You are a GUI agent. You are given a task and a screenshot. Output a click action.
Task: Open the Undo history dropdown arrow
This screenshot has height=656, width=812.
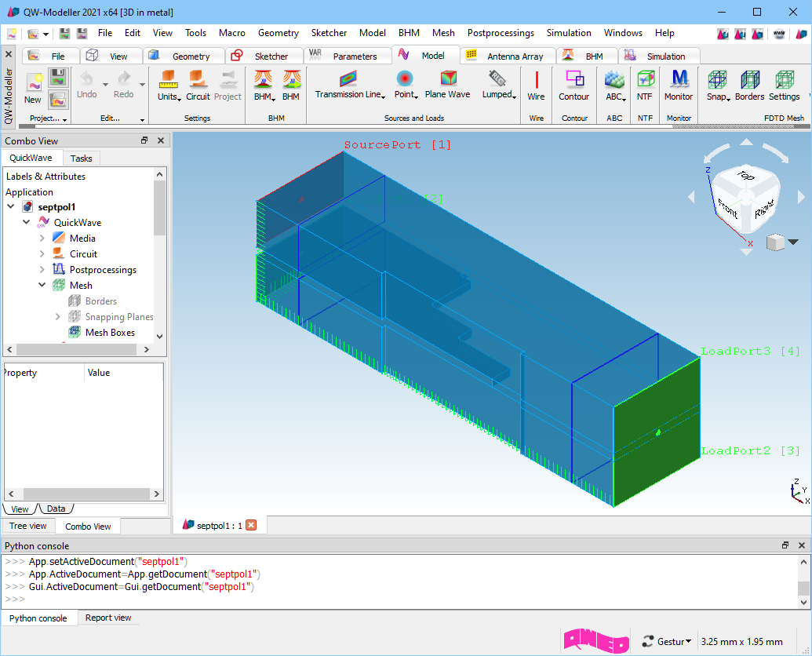point(105,85)
